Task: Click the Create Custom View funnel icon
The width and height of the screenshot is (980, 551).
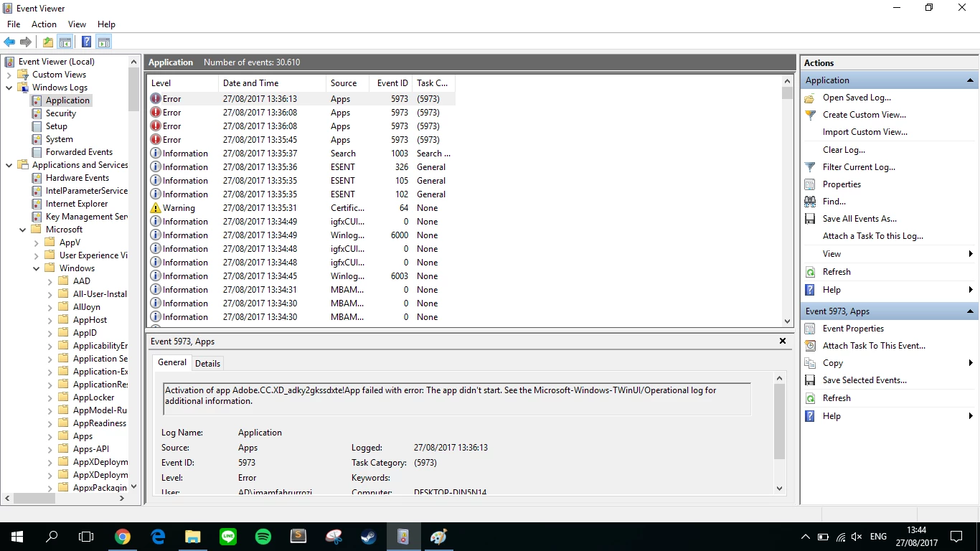Action: pos(810,115)
